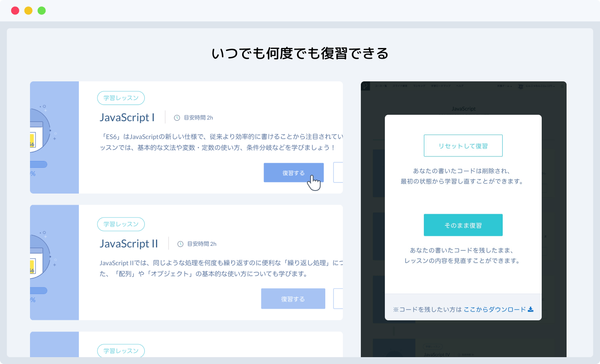This screenshot has width=600, height=364.
Task: Click the にんじゃわんこ avatar icon
Action: [520, 86]
